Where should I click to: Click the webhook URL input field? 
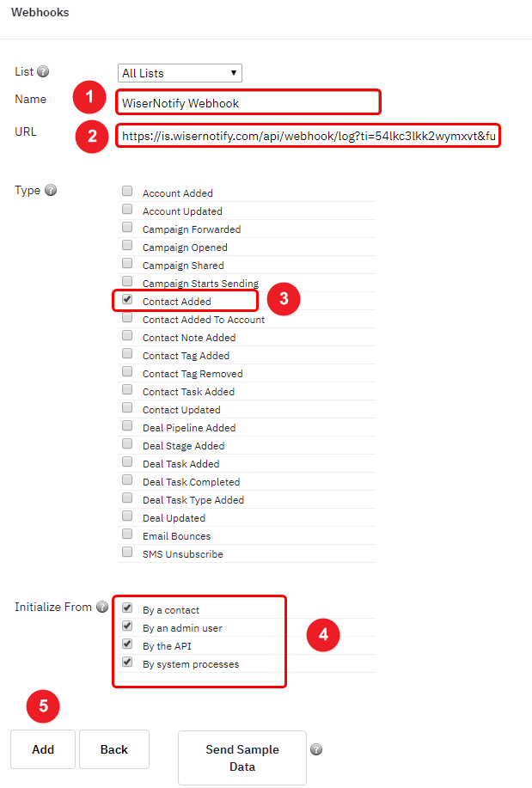pos(309,136)
